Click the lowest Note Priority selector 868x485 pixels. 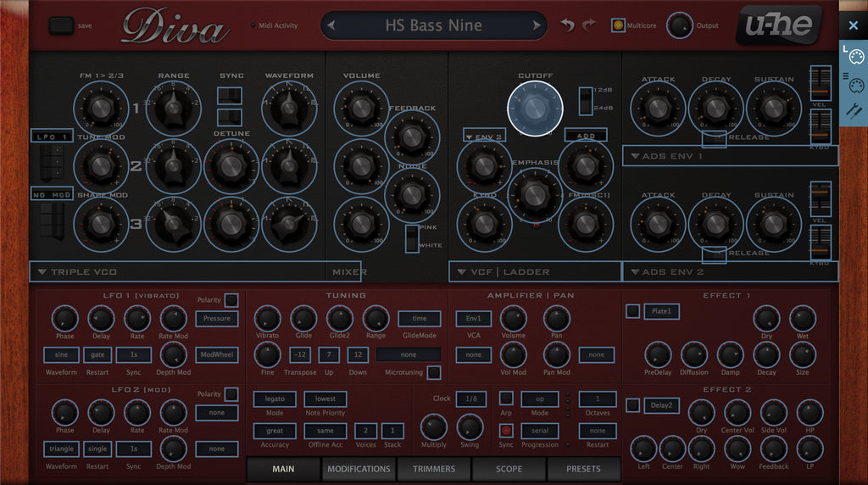325,399
